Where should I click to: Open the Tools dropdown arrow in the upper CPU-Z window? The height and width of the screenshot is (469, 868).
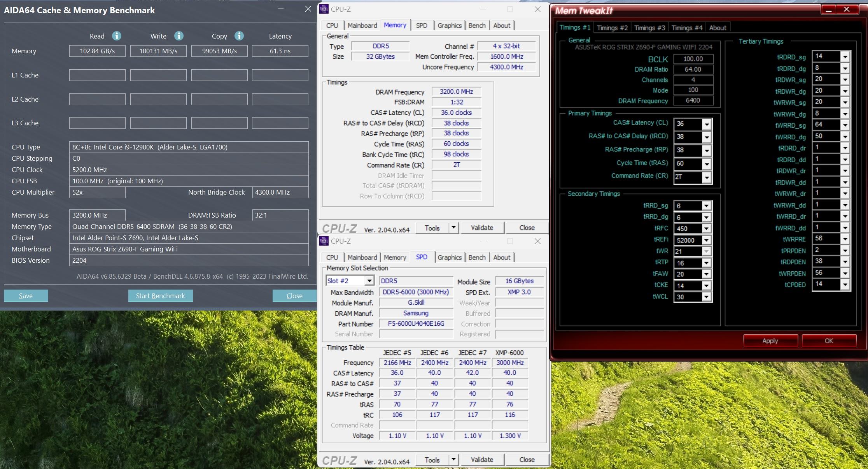coord(453,227)
